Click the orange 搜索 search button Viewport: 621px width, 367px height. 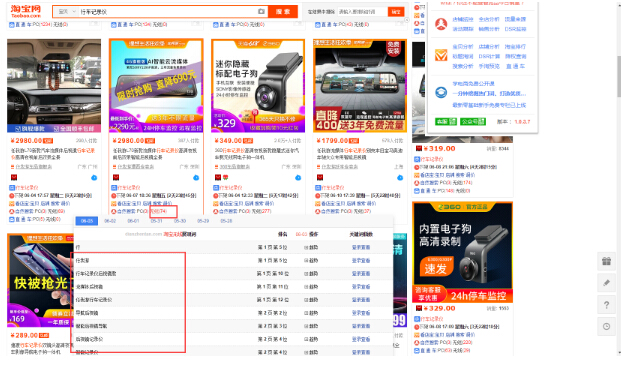tap(283, 11)
